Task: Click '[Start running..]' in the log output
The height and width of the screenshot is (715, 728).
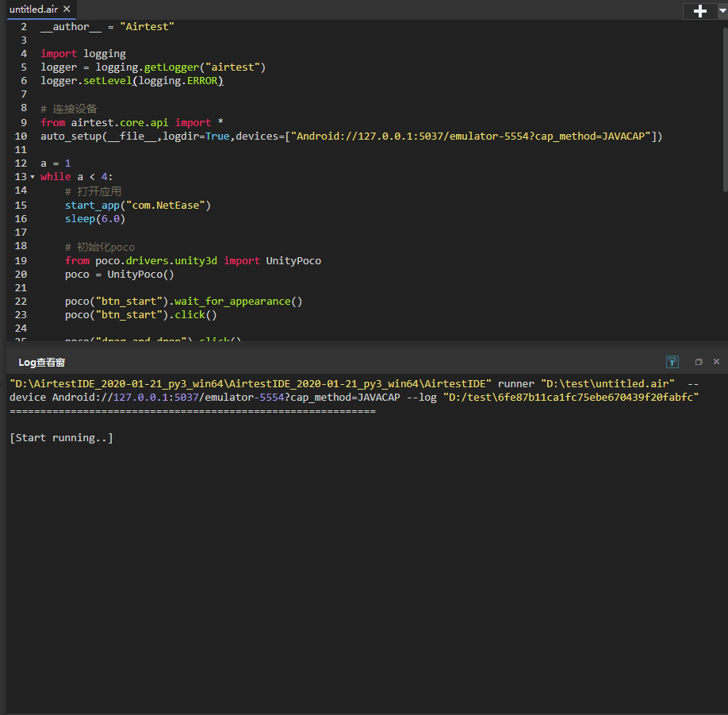Action: tap(61, 438)
